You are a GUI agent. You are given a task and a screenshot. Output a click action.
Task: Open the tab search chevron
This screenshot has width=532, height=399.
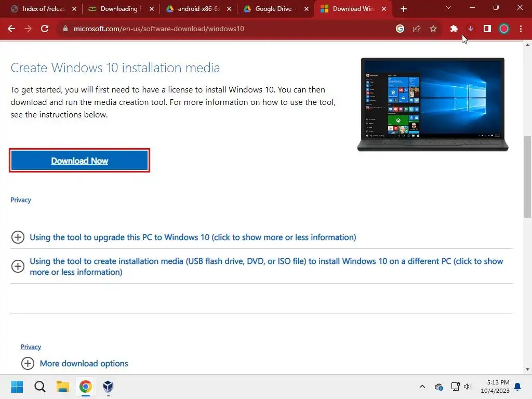click(x=448, y=7)
